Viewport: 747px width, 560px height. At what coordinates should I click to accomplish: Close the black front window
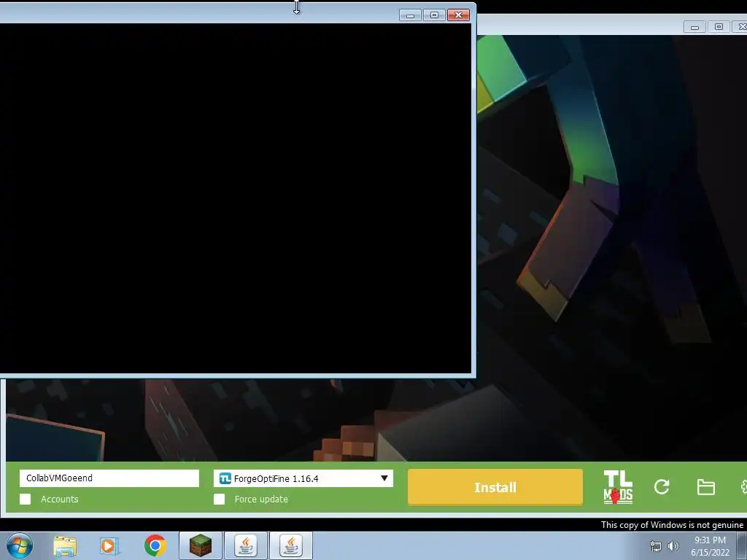(x=458, y=15)
